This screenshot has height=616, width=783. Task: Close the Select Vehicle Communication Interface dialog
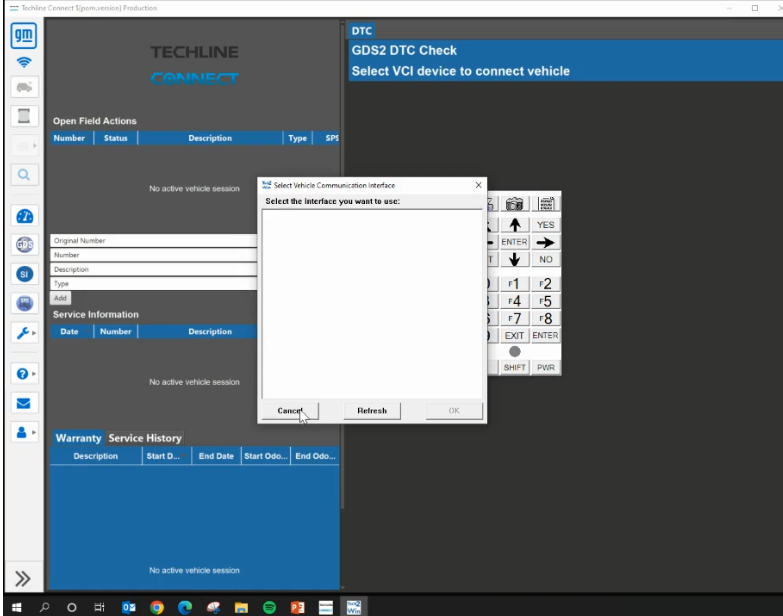coord(478,185)
